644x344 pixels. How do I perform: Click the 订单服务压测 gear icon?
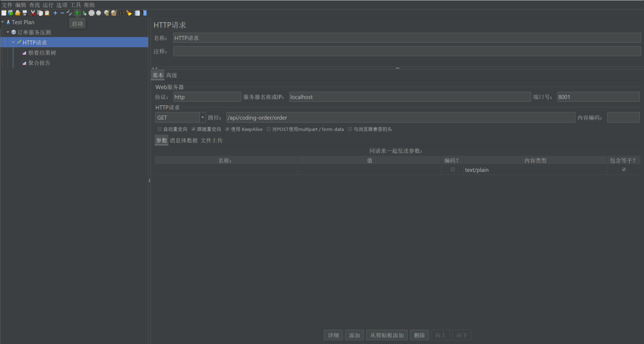(x=13, y=32)
